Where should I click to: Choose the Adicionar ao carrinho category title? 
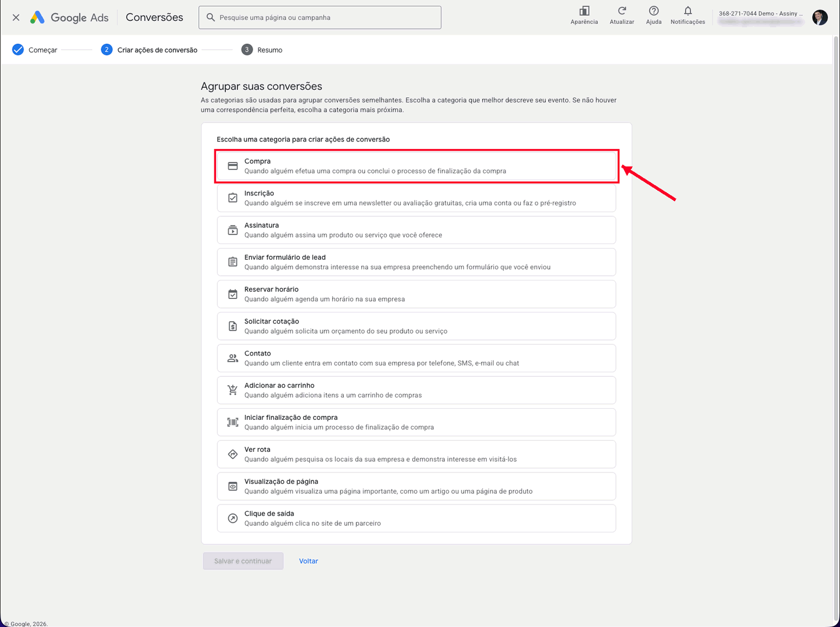[279, 385]
